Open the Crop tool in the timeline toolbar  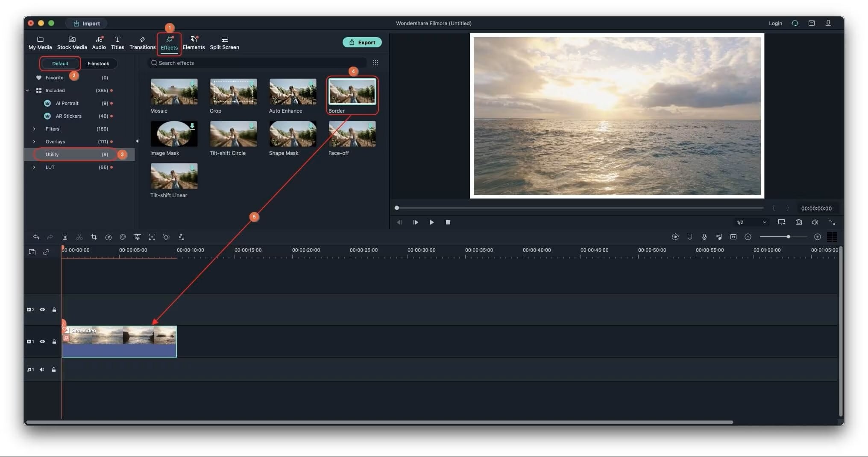[x=94, y=237]
